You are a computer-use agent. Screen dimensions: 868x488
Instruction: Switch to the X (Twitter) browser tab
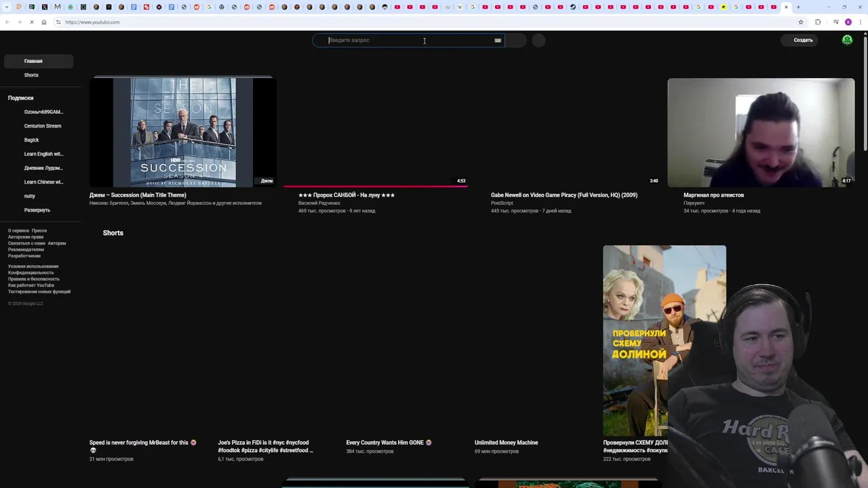click(x=45, y=7)
